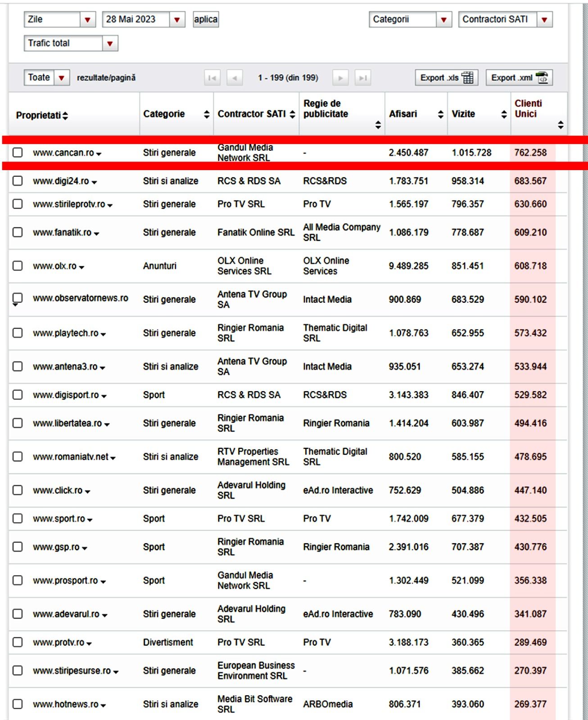
Task: Sort table by Afisari column arrows
Action: [x=440, y=114]
